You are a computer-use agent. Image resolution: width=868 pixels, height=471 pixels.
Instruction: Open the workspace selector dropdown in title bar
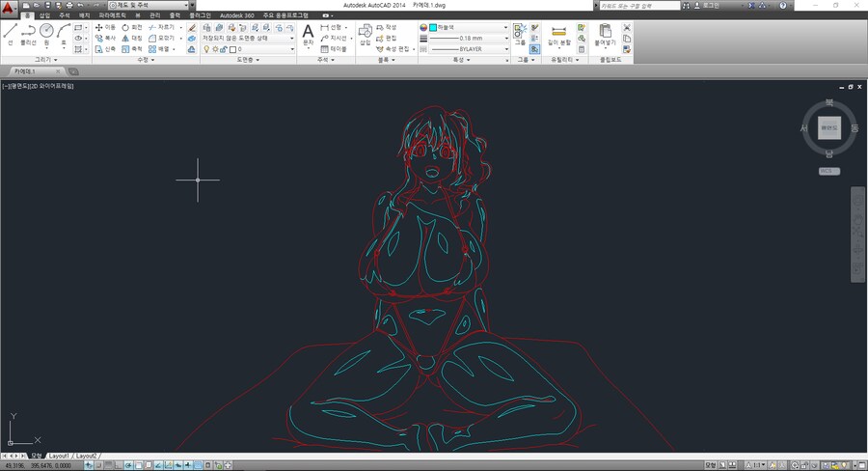[149, 5]
